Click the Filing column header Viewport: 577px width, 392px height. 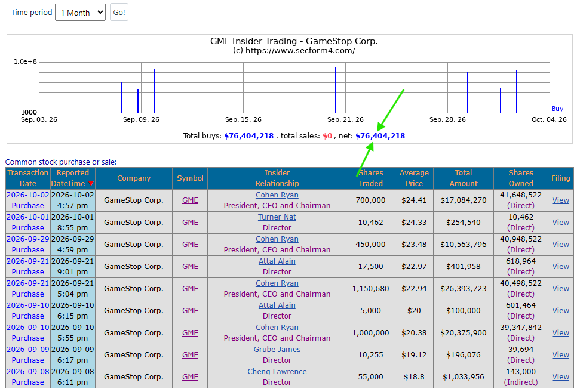pyautogui.click(x=560, y=178)
